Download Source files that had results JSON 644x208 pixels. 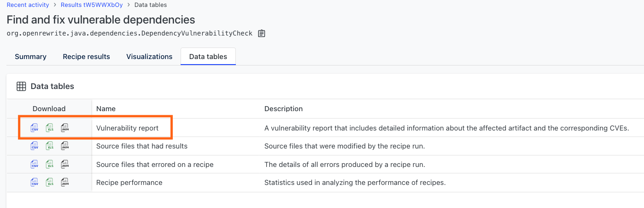pos(65,146)
